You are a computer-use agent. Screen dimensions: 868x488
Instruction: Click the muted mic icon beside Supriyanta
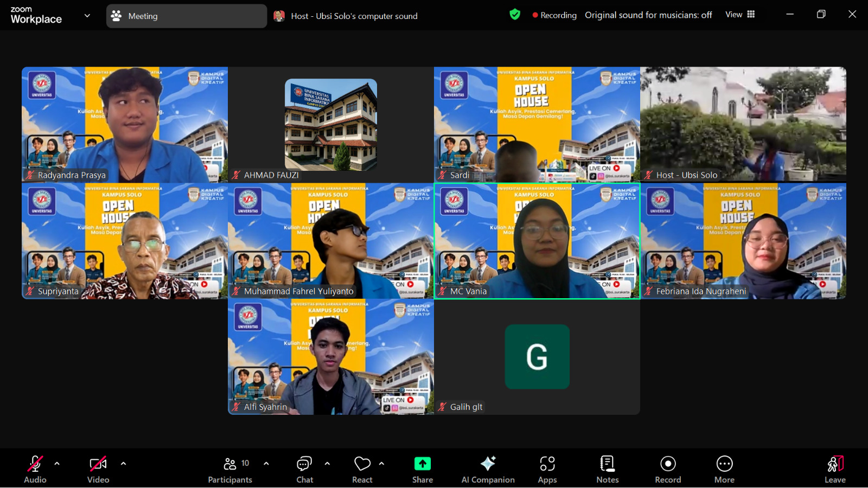pos(30,291)
